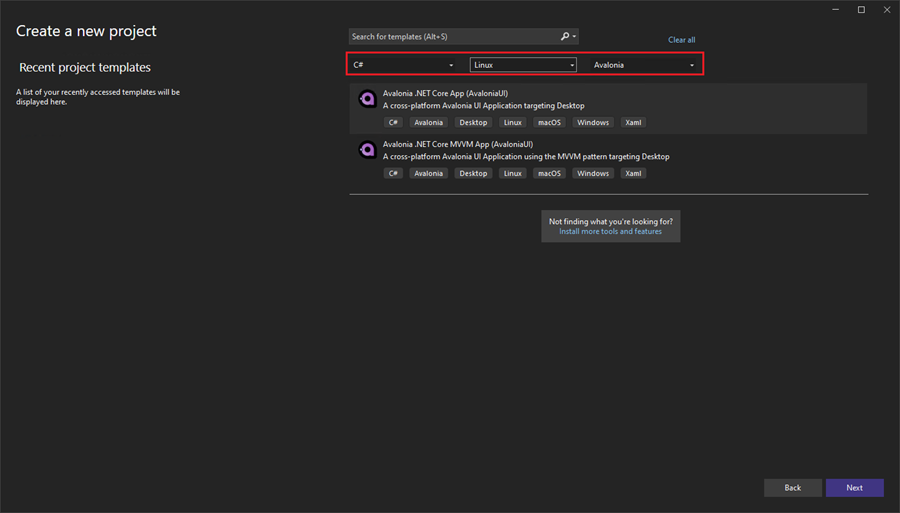Minimize the Create a new project window
Viewport: 900px width, 513px height.
coord(836,10)
